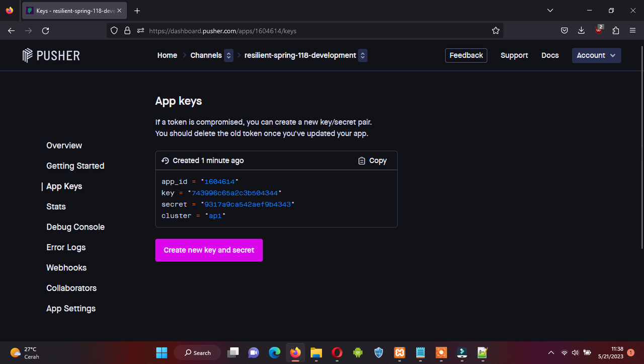Open Microsoft Edge from the taskbar

click(x=274, y=352)
